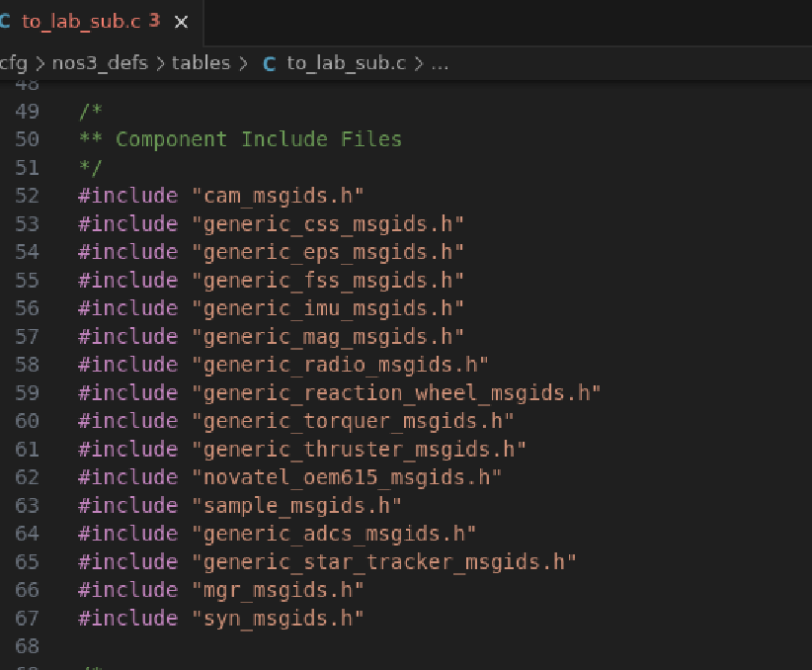Click sample_msgids.h include string
The image size is (812, 670).
coord(296,506)
